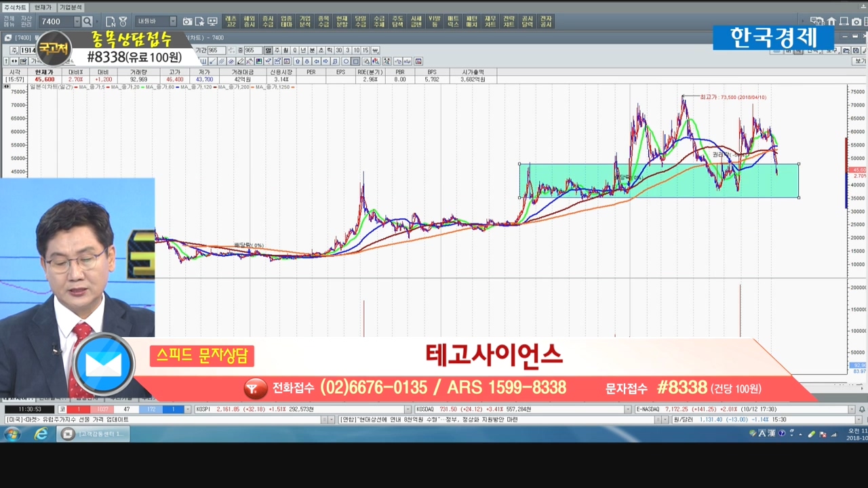Toggle the 주 (weekly) period button

point(277,50)
